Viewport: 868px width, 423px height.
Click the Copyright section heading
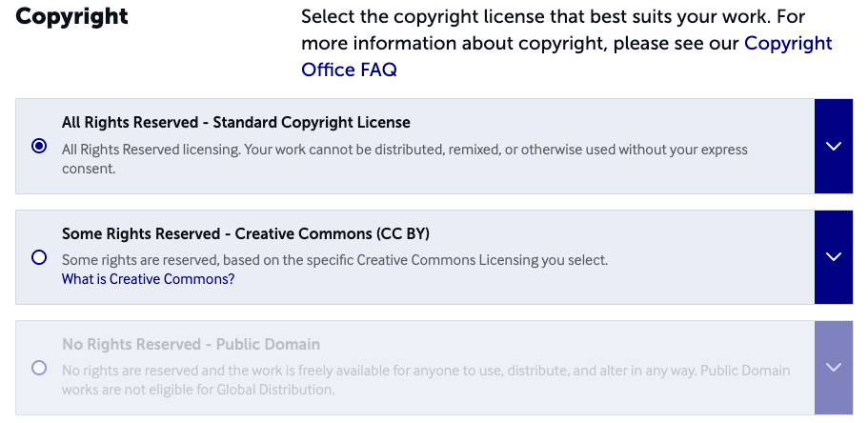[x=72, y=17]
